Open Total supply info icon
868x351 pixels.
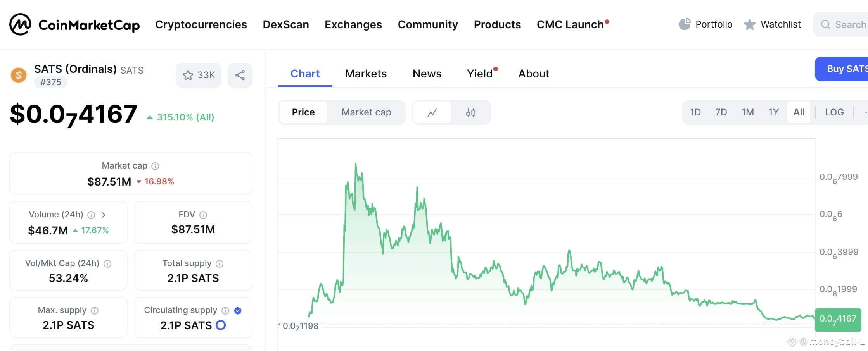tap(220, 264)
